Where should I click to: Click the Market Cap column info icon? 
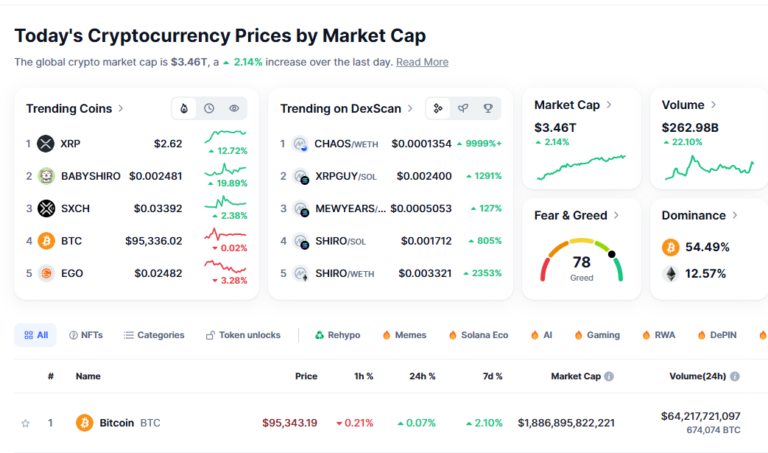pyautogui.click(x=609, y=377)
